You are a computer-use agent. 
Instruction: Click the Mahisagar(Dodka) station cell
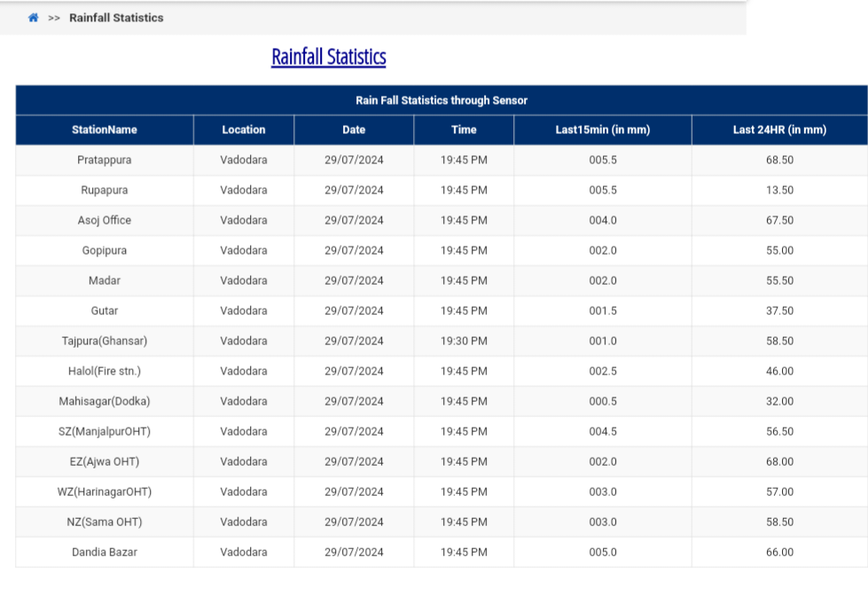pos(105,402)
